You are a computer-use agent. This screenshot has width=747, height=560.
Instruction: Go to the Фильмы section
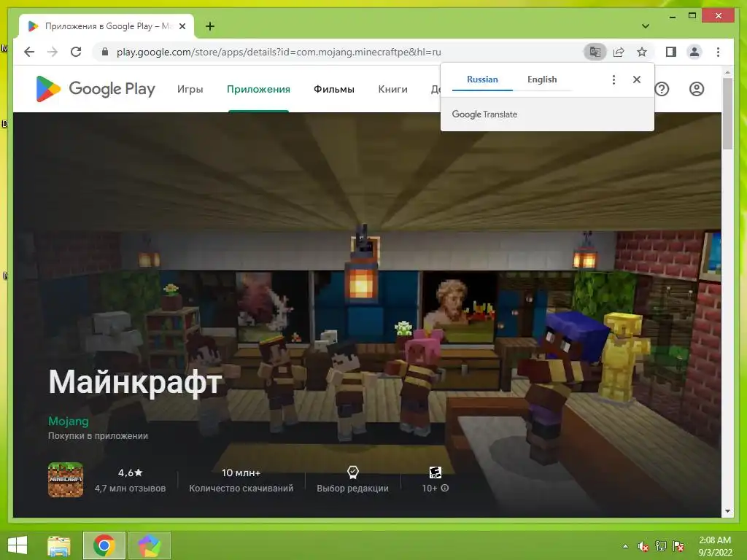(334, 90)
